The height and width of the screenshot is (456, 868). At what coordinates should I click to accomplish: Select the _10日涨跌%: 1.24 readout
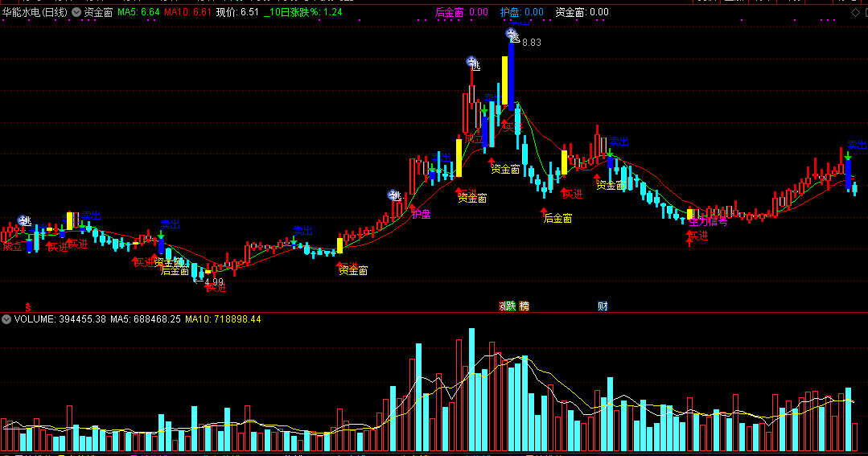tap(302, 12)
